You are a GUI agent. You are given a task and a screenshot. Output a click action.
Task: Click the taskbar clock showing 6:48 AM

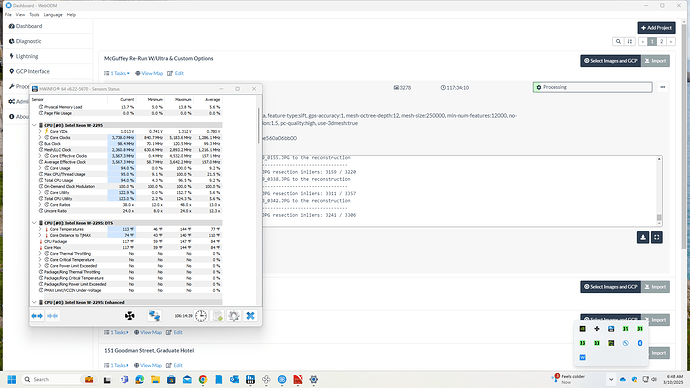[x=674, y=379]
